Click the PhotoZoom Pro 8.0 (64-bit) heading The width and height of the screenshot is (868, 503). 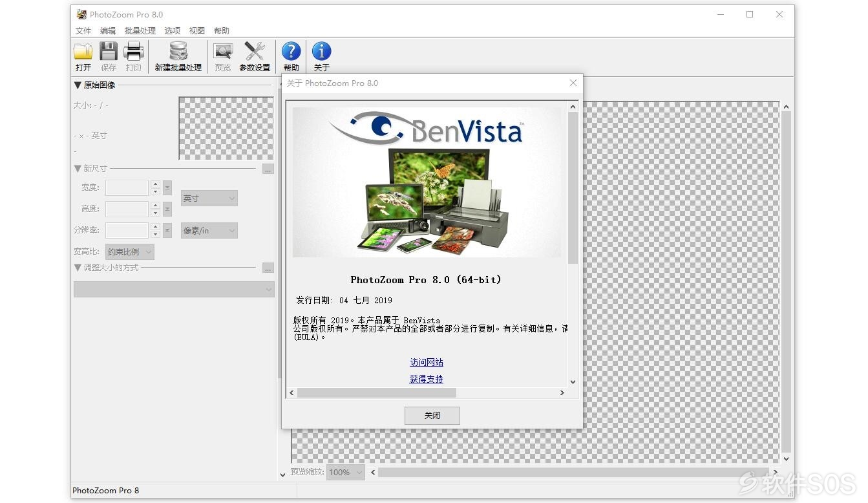426,280
